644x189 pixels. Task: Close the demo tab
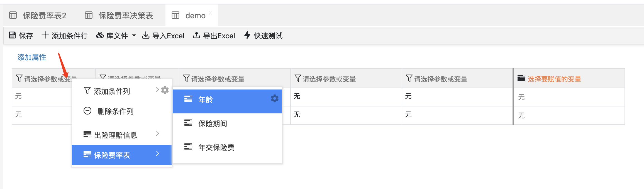point(211,13)
